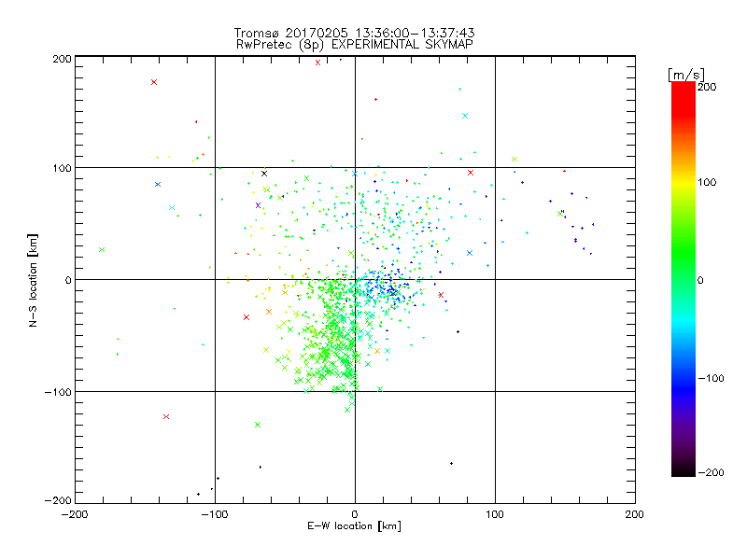
Task: Click the "E-W location [km]" axis label
Action: point(354,525)
